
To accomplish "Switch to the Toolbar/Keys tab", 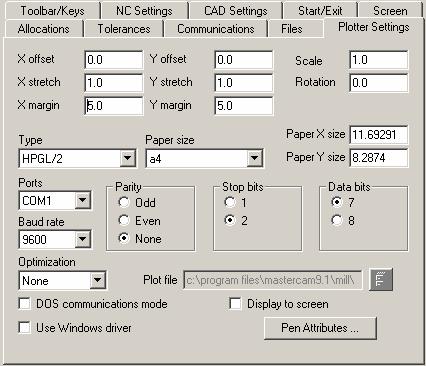I will [x=53, y=11].
